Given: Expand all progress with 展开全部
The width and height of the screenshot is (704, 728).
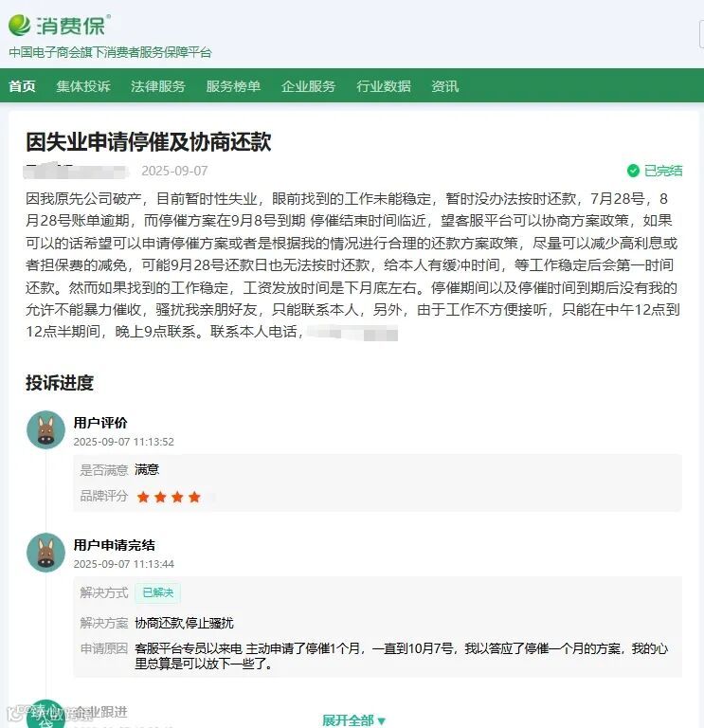Looking at the screenshot, I should (354, 720).
